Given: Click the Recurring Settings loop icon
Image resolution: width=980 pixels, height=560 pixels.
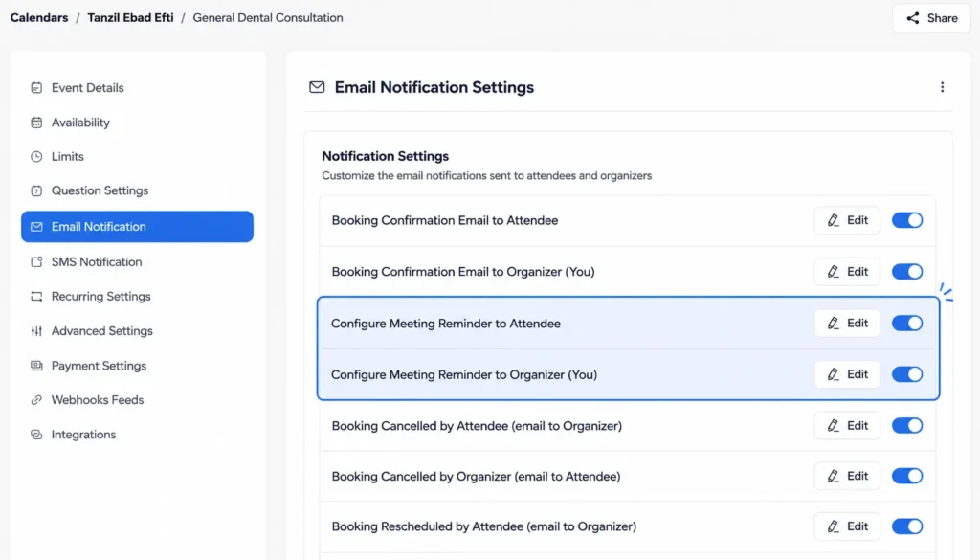Looking at the screenshot, I should point(36,296).
